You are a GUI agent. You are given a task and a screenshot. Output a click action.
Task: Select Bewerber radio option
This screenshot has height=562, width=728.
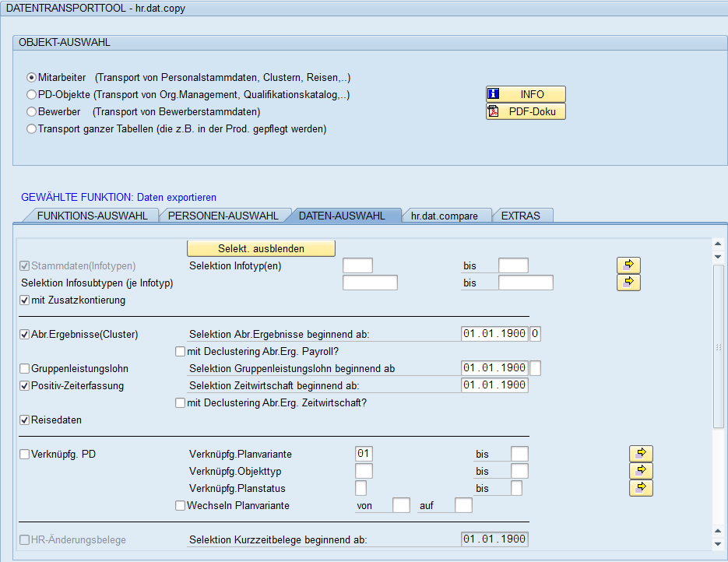[31, 112]
